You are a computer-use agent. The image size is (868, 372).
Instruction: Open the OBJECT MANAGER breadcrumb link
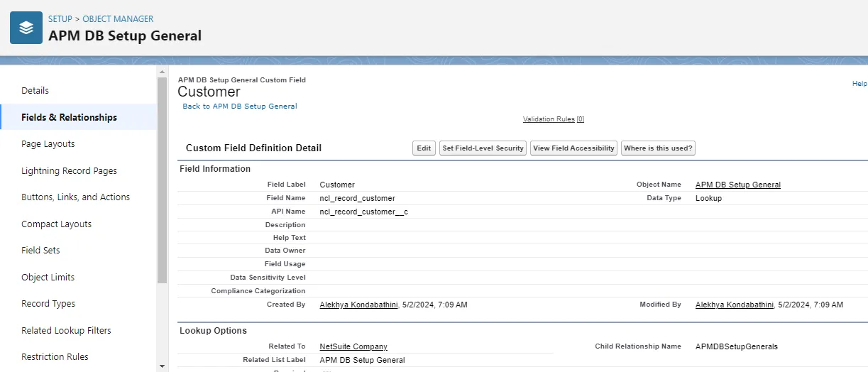pyautogui.click(x=118, y=19)
